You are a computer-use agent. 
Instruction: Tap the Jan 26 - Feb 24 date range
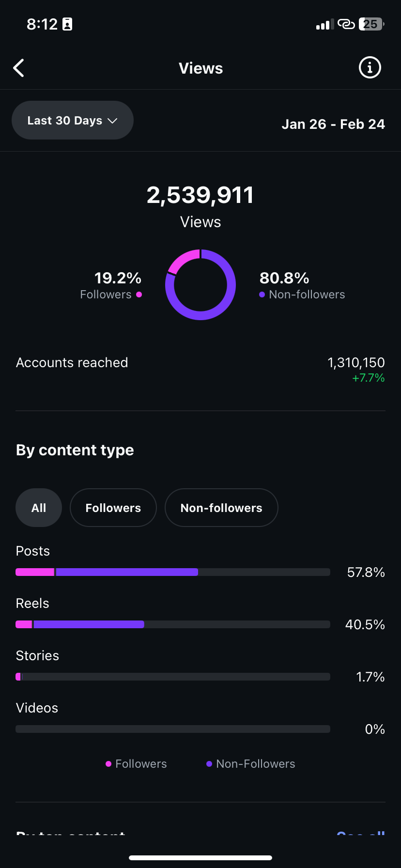click(x=333, y=124)
